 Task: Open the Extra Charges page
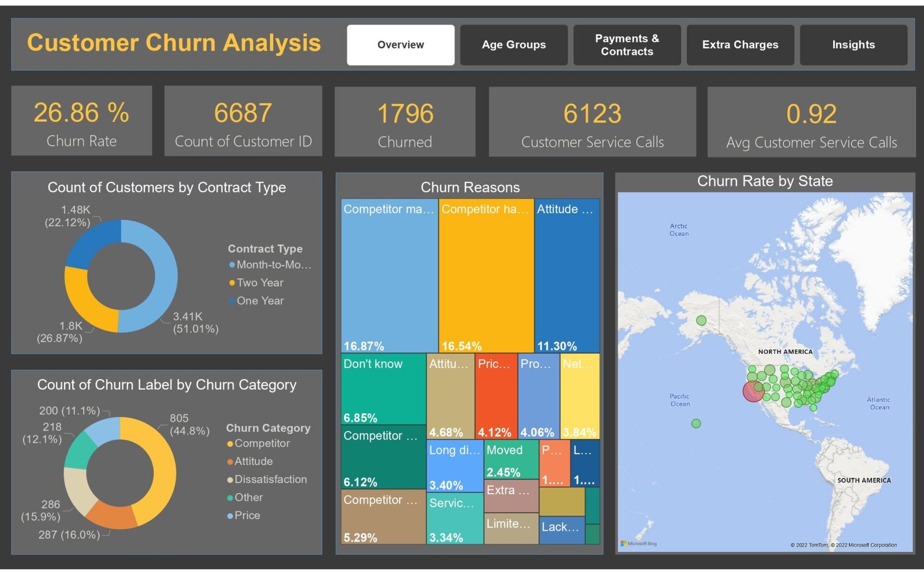tap(740, 44)
